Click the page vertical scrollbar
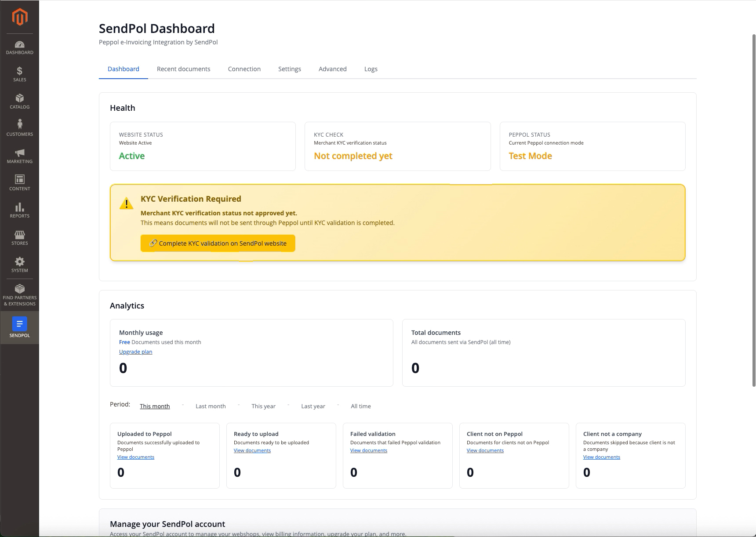The width and height of the screenshot is (756, 537). [753, 211]
